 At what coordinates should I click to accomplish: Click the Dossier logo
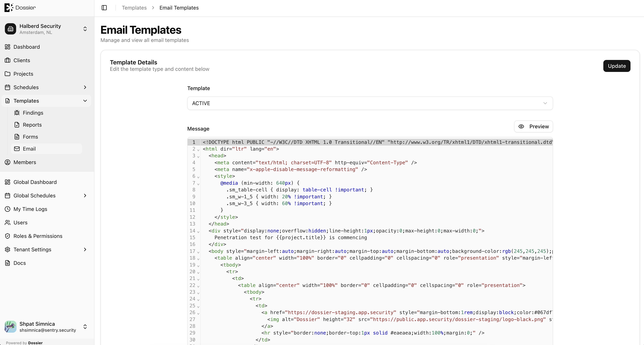point(20,8)
